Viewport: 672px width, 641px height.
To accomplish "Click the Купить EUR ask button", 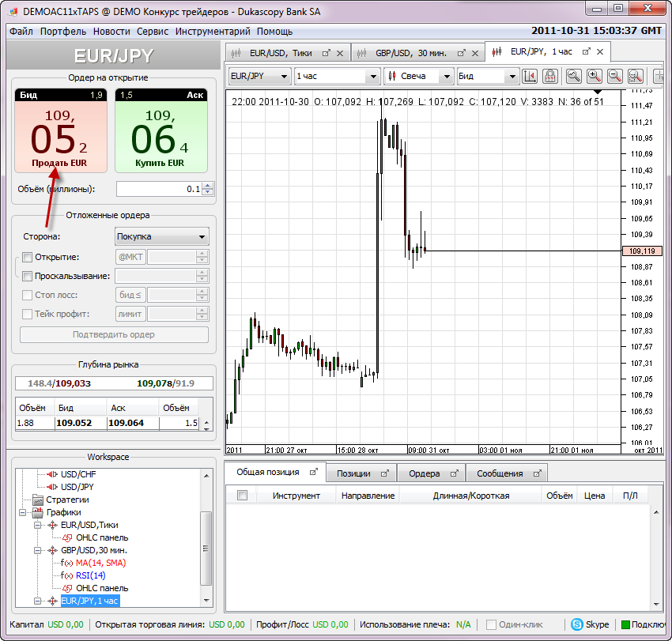I will click(161, 130).
